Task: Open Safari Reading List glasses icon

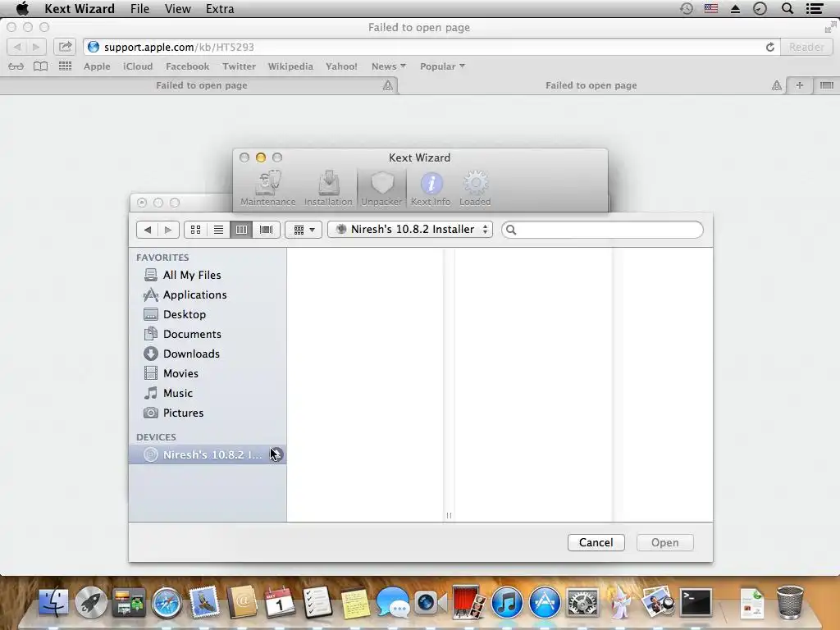Action: [x=16, y=66]
